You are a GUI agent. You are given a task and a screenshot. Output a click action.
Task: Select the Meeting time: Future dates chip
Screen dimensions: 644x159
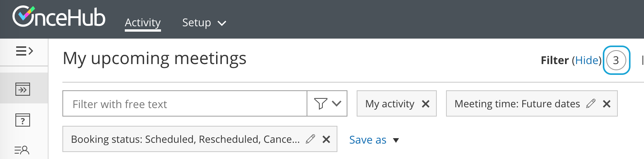tap(517, 104)
